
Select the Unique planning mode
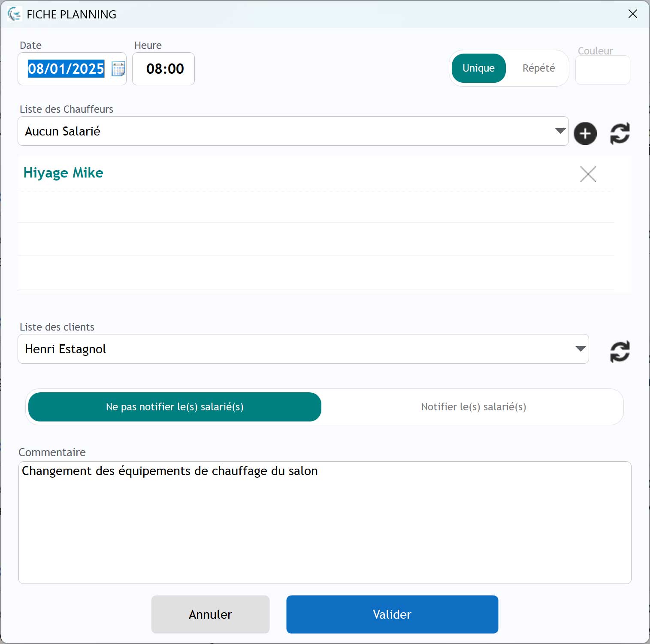(478, 68)
